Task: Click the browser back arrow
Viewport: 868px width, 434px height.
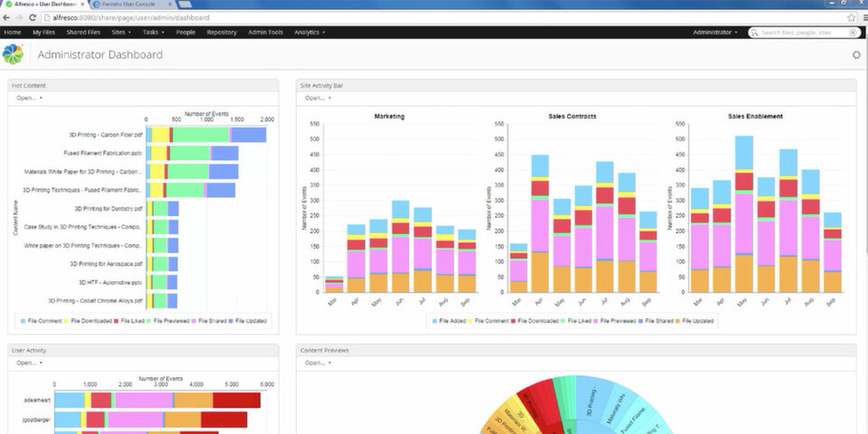Action: 6,18
